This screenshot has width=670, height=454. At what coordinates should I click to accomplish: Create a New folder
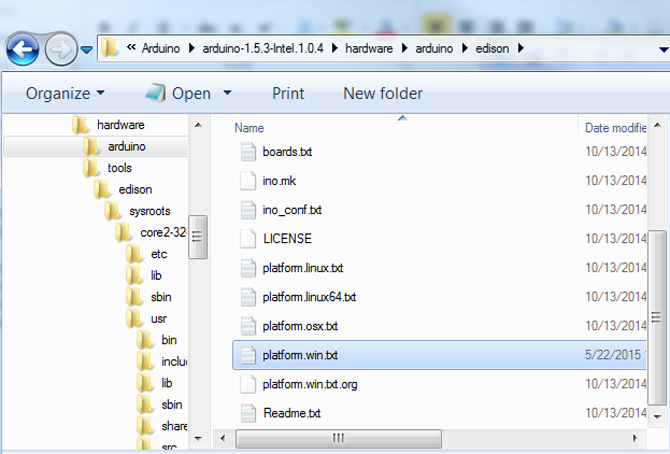383,93
